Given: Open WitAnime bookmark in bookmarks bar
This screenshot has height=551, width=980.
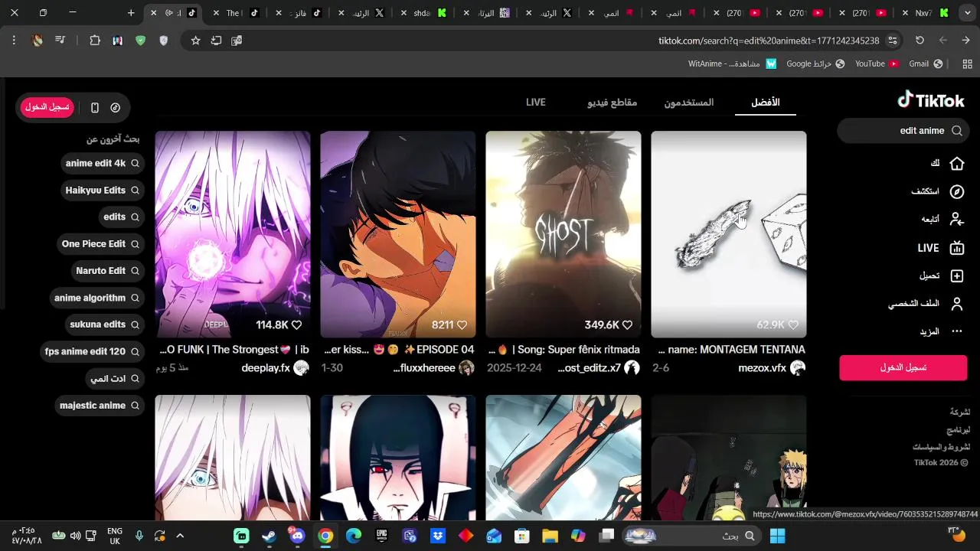Looking at the screenshot, I should (732, 64).
